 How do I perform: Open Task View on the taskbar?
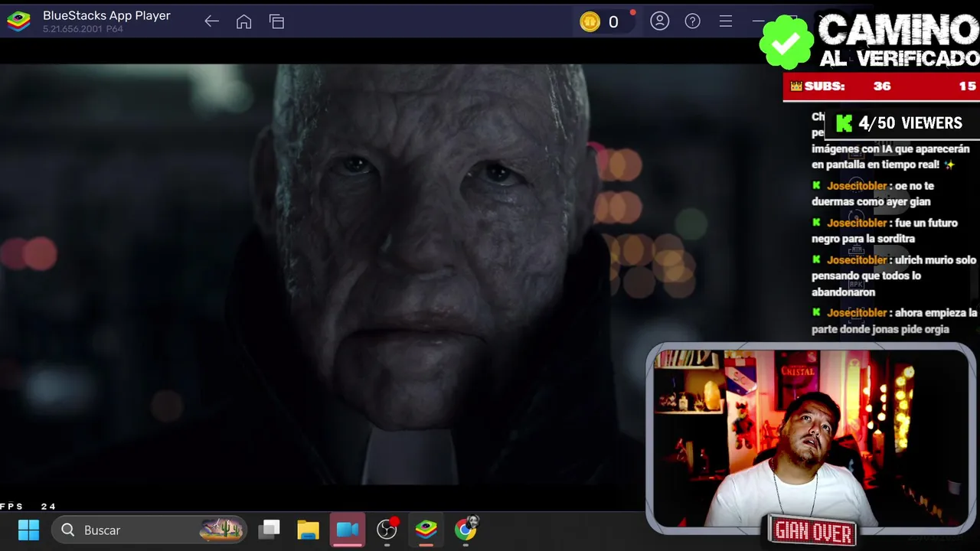(x=269, y=530)
